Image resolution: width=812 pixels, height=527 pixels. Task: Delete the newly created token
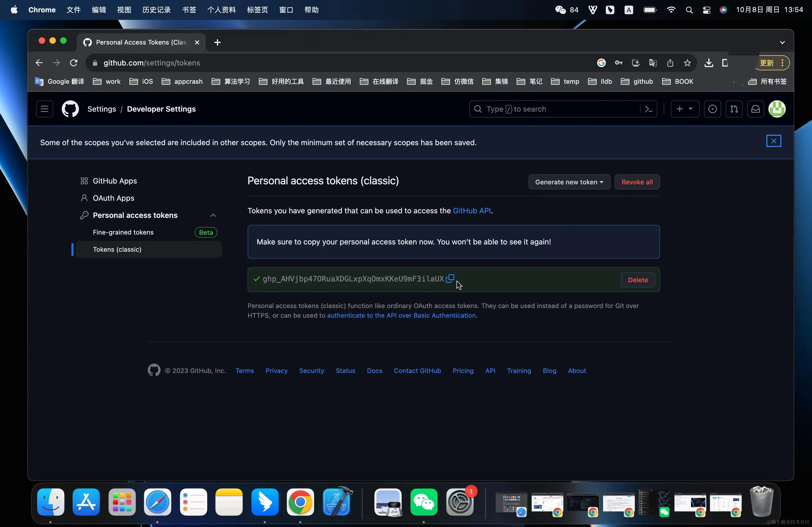tap(637, 280)
